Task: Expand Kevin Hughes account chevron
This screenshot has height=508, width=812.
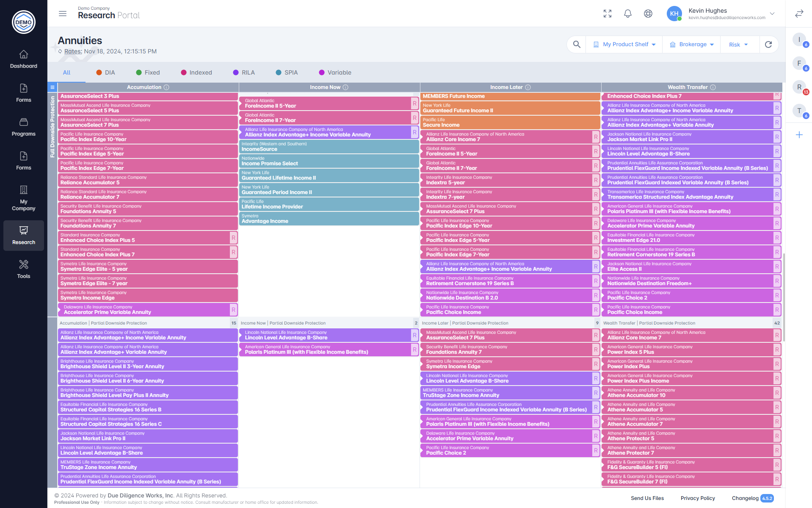Action: pyautogui.click(x=772, y=14)
